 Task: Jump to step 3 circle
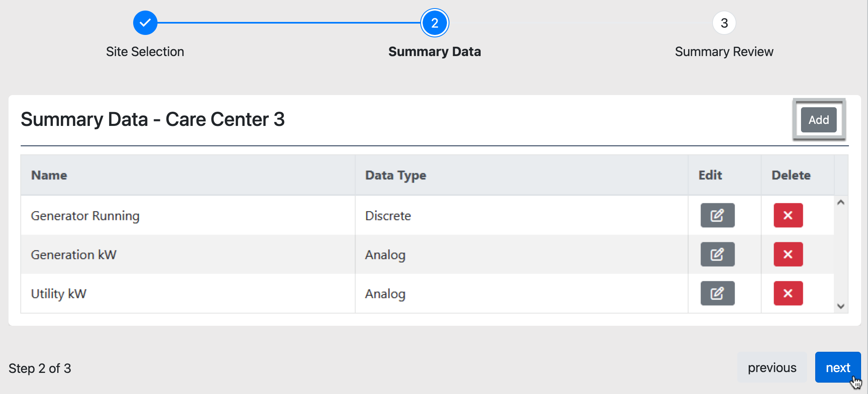pos(724,23)
